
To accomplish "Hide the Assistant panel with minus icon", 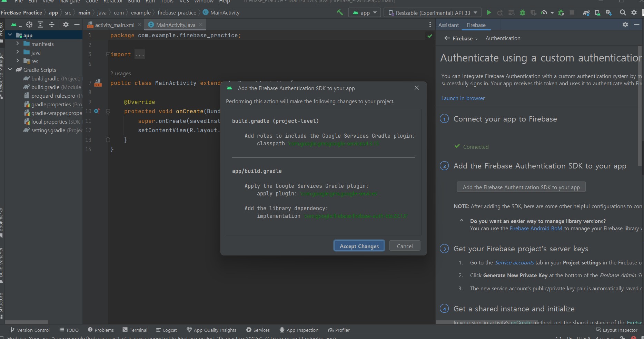I will [x=637, y=25].
